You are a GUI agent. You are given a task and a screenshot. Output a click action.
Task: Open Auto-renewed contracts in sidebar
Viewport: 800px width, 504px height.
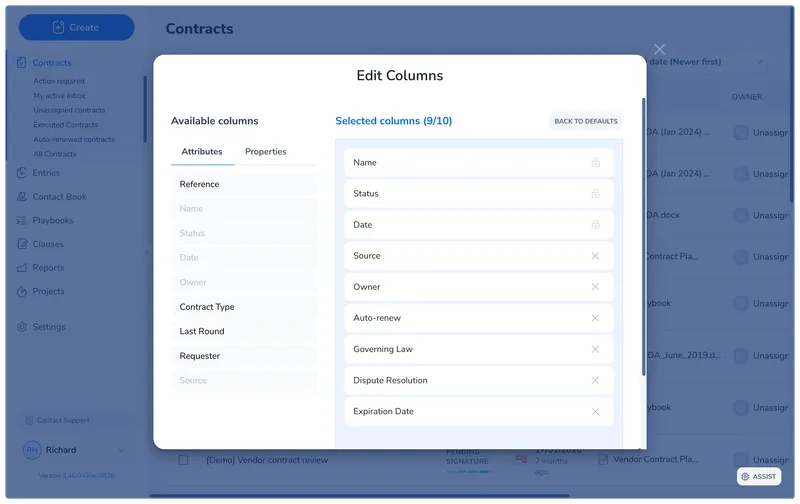click(x=73, y=139)
